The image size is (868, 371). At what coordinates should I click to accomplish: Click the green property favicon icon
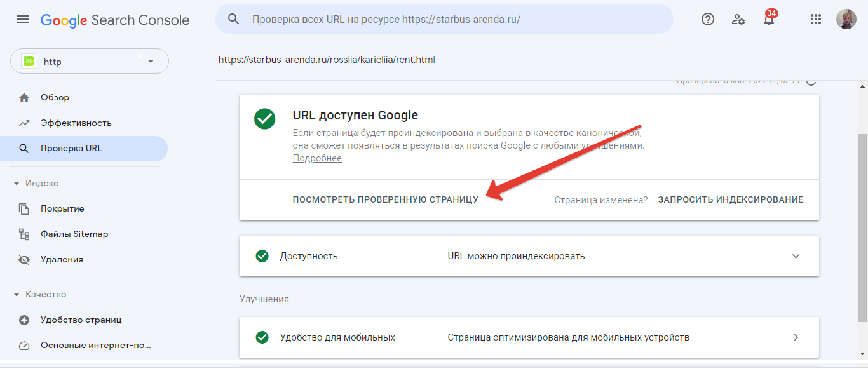click(29, 61)
